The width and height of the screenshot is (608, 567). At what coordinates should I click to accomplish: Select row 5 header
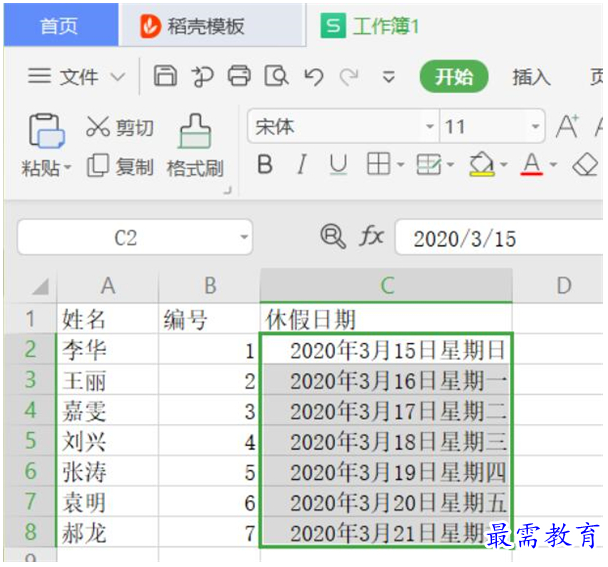click(31, 441)
